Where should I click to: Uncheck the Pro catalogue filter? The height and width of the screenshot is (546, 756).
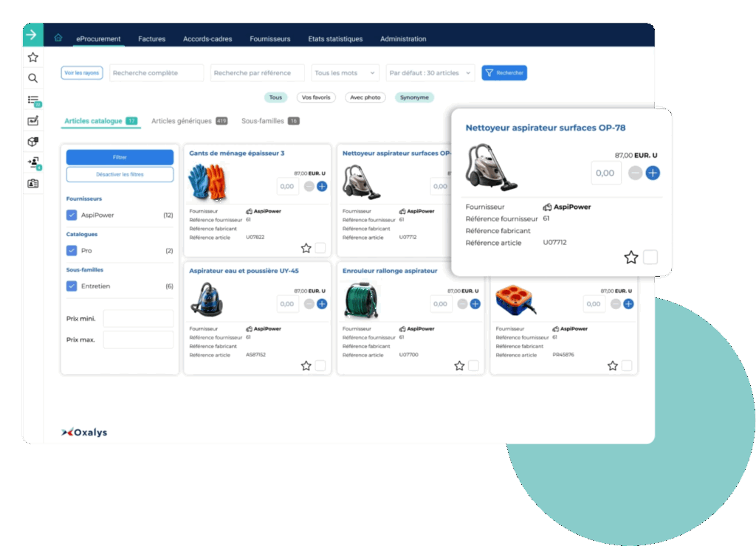[x=72, y=251]
